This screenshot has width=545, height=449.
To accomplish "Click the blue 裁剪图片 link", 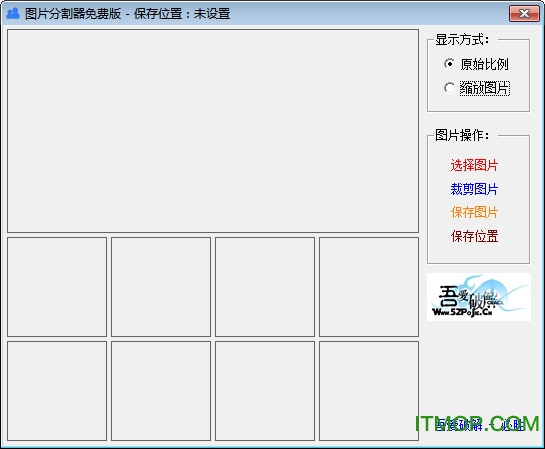I will [474, 189].
